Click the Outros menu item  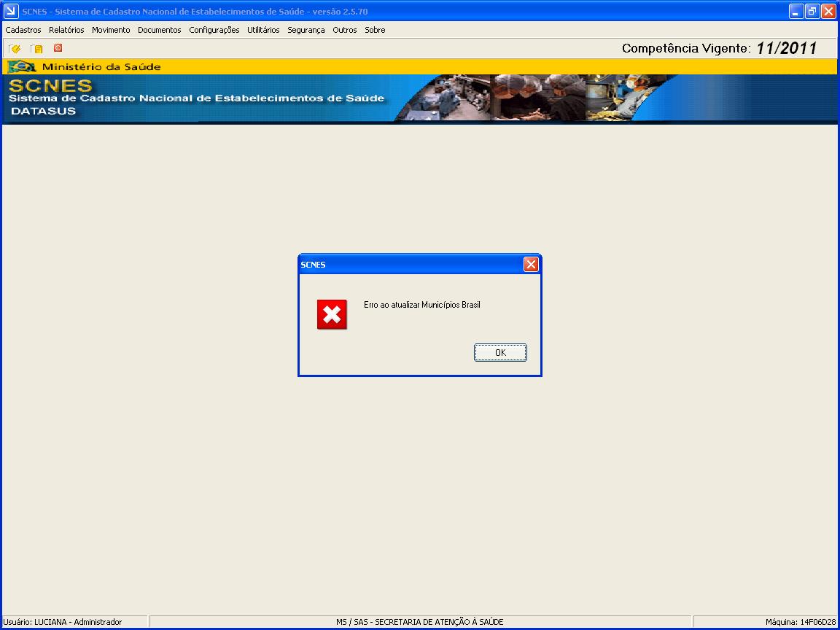(345, 30)
